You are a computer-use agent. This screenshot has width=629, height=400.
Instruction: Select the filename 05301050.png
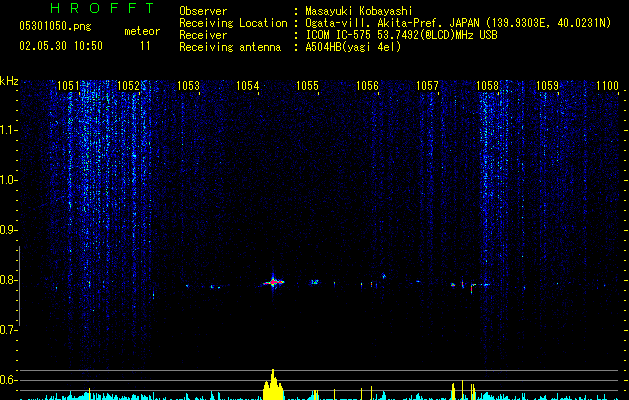pos(55,26)
